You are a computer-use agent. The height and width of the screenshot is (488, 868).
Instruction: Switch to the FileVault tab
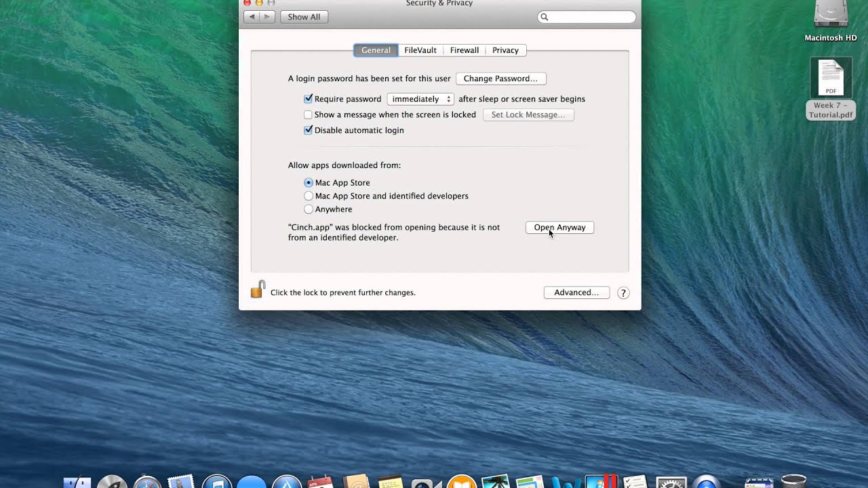[420, 50]
